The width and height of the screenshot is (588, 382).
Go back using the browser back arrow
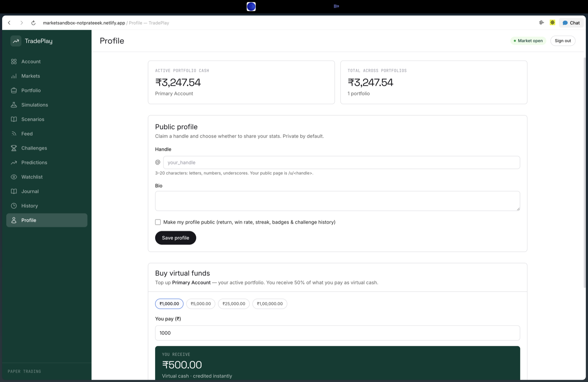(x=10, y=23)
